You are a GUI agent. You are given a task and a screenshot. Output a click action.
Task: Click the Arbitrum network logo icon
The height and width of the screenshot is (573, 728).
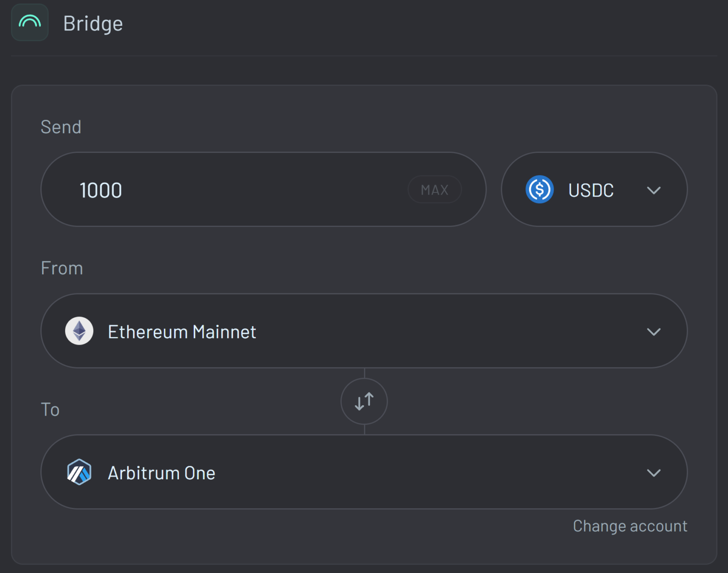[79, 472]
